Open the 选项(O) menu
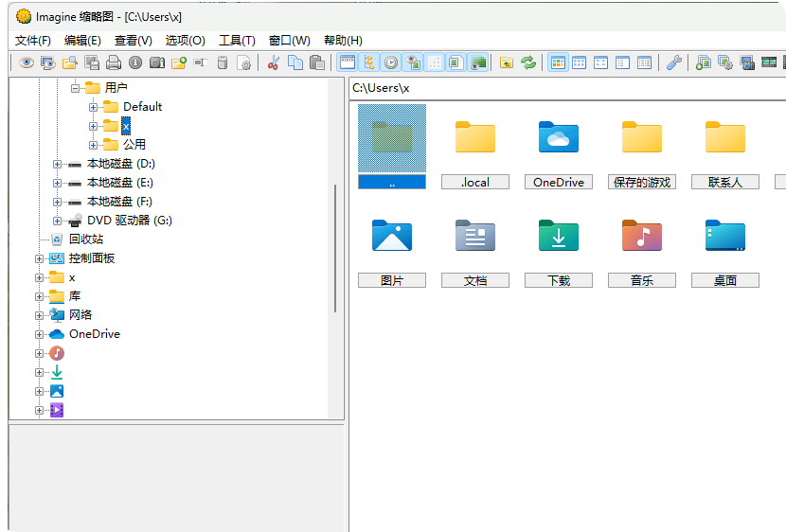This screenshot has height=532, width=786. pyautogui.click(x=185, y=41)
